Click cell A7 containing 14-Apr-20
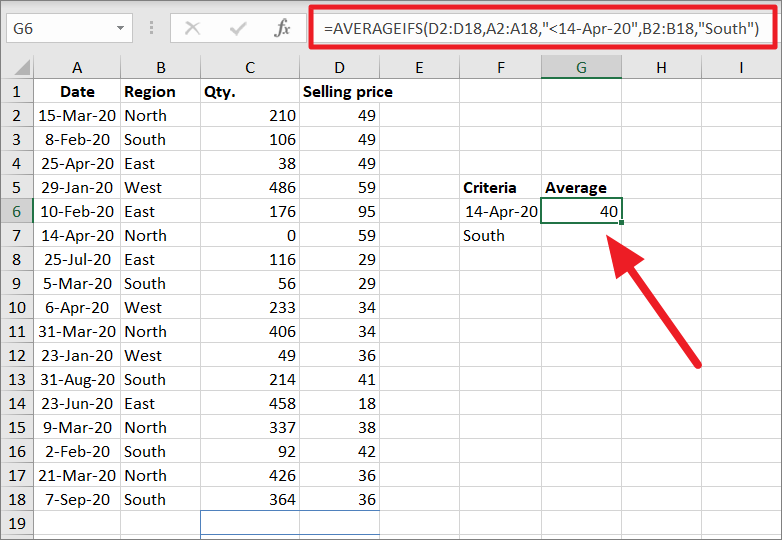Image resolution: width=782 pixels, height=540 pixels. tap(77, 235)
